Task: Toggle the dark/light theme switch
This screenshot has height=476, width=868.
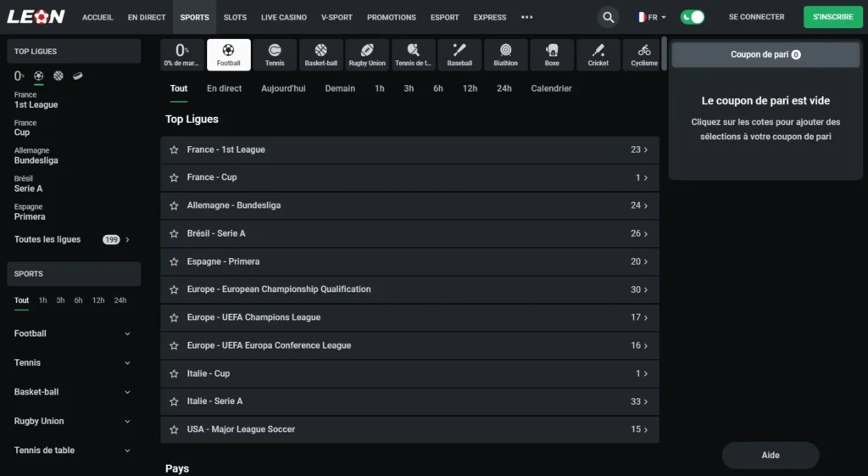Action: [x=692, y=17]
